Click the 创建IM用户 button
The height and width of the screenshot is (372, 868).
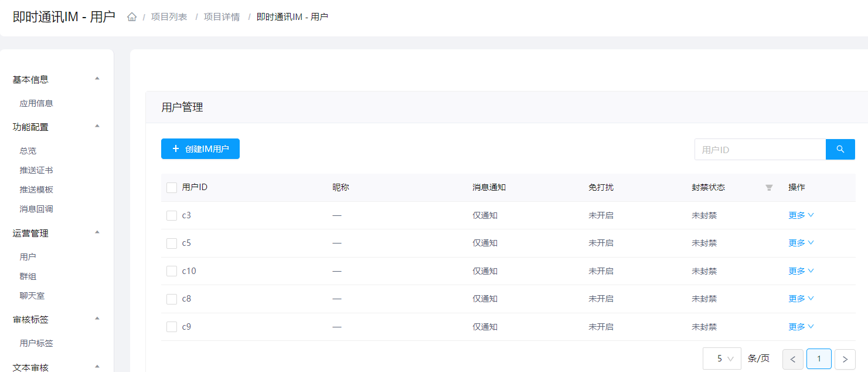pyautogui.click(x=200, y=149)
